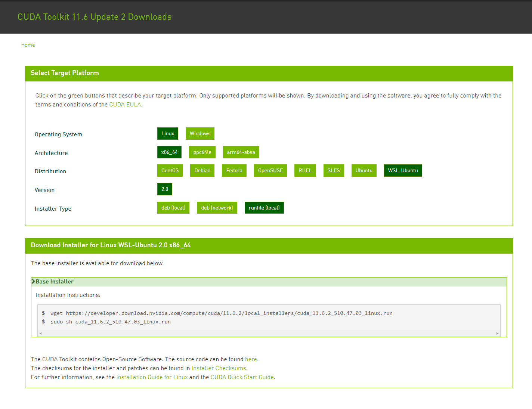Select the Windows operating system button
The image size is (532, 409).
pyautogui.click(x=200, y=133)
